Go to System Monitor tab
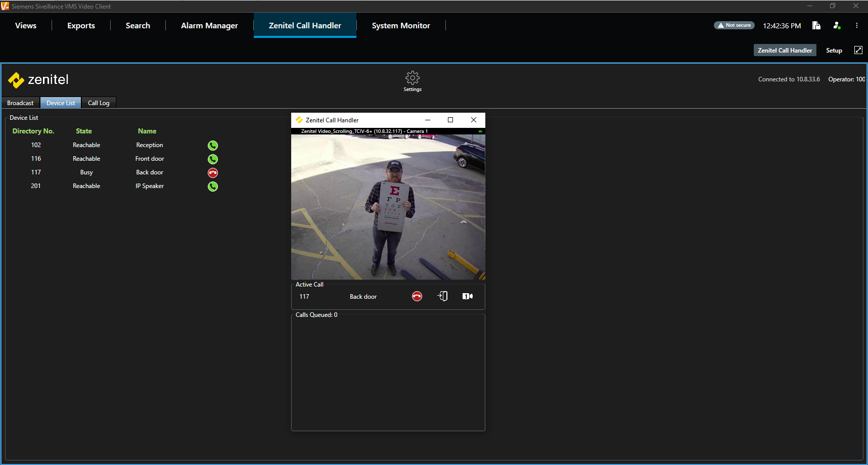 point(401,26)
